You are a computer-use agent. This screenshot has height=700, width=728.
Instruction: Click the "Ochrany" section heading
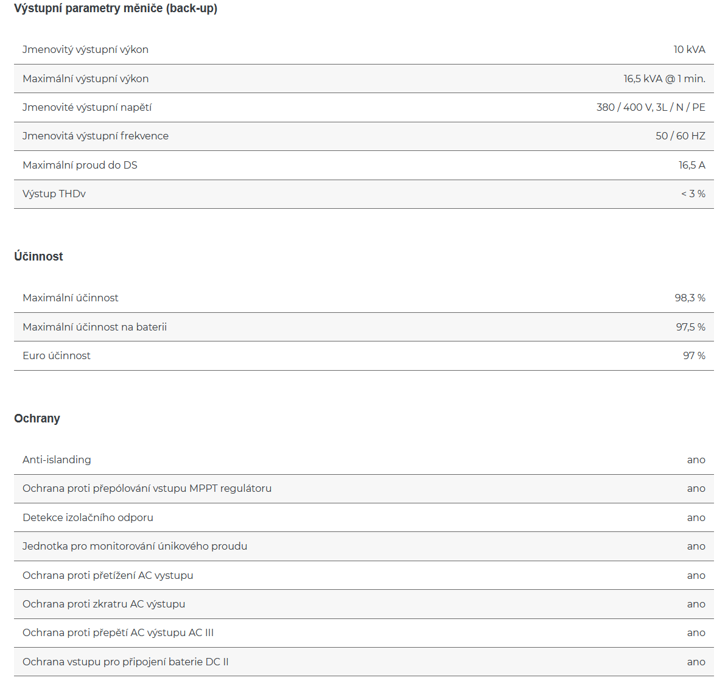(x=37, y=419)
